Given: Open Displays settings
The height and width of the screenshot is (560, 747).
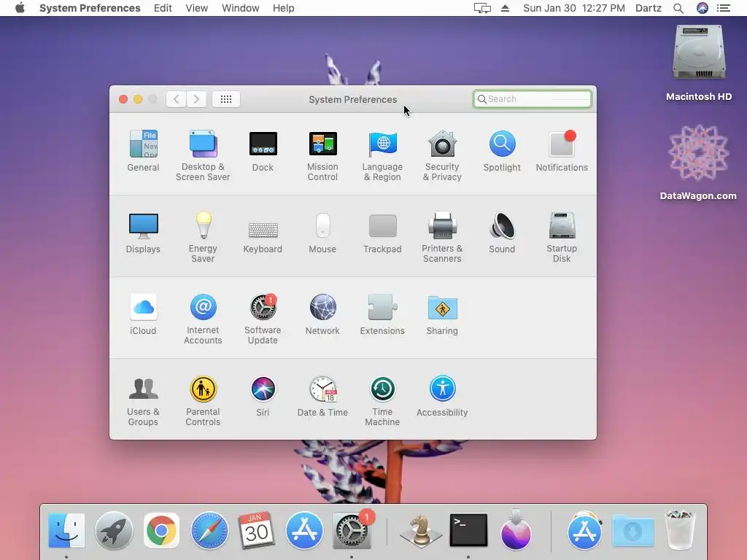Looking at the screenshot, I should (x=143, y=233).
